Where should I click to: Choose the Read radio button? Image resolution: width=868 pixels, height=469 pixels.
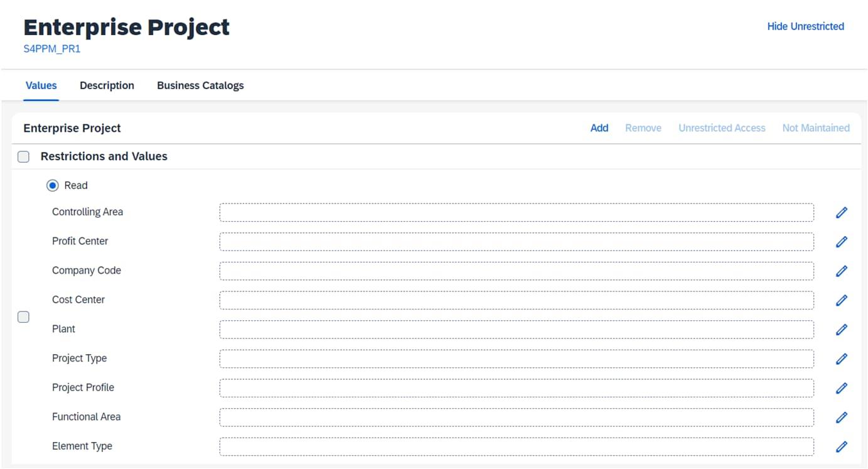click(x=53, y=186)
